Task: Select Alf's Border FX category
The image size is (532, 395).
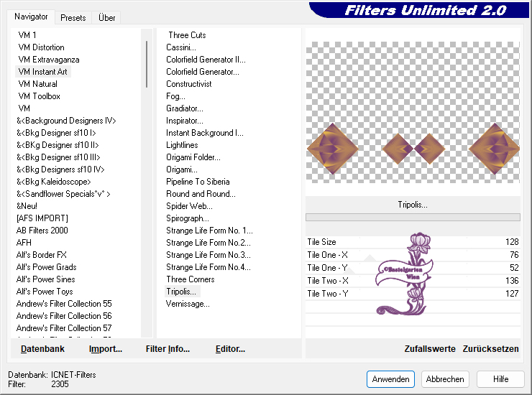Action: pyautogui.click(x=42, y=255)
